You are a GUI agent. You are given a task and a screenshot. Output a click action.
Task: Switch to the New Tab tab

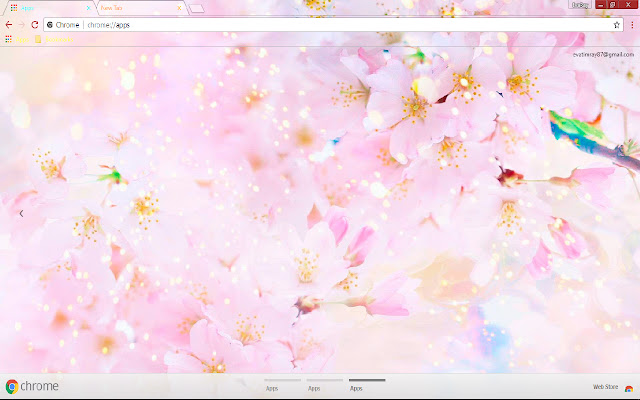[141, 8]
